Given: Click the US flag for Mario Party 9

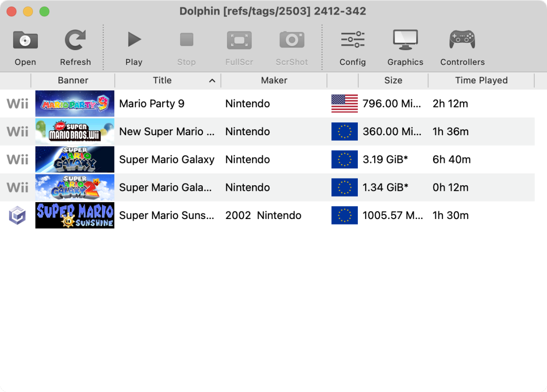Looking at the screenshot, I should 345,104.
